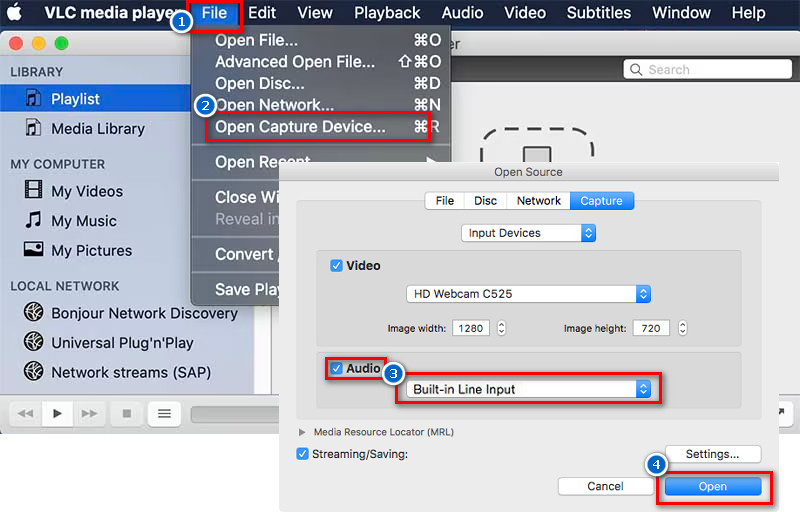The width and height of the screenshot is (800, 512).
Task: Toggle the Streaming/Saving checkbox
Action: 302,453
